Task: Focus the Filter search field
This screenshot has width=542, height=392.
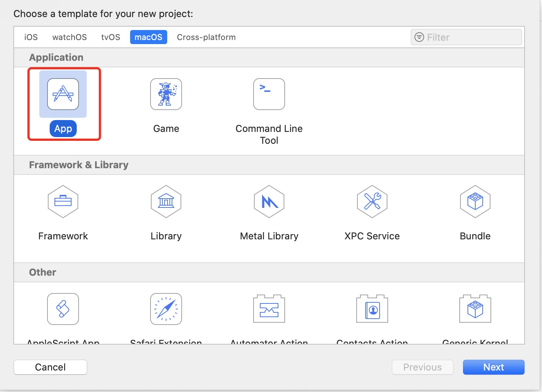Action: (x=466, y=37)
